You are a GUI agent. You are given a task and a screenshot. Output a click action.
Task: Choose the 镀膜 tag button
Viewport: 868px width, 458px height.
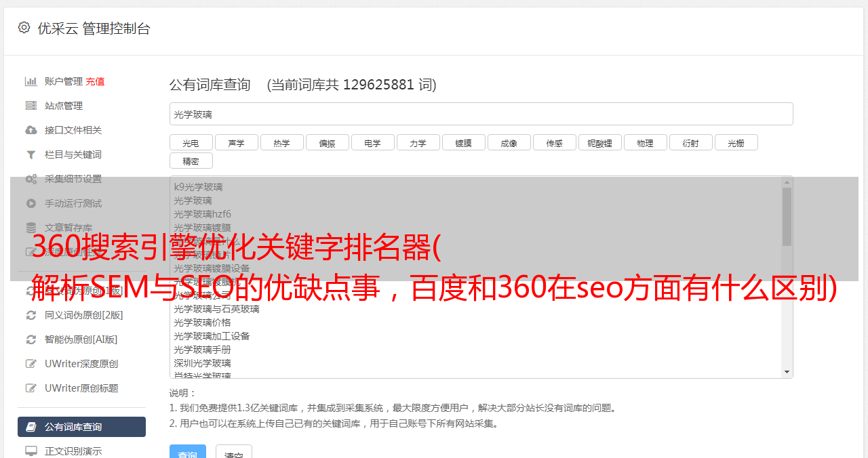(464, 142)
